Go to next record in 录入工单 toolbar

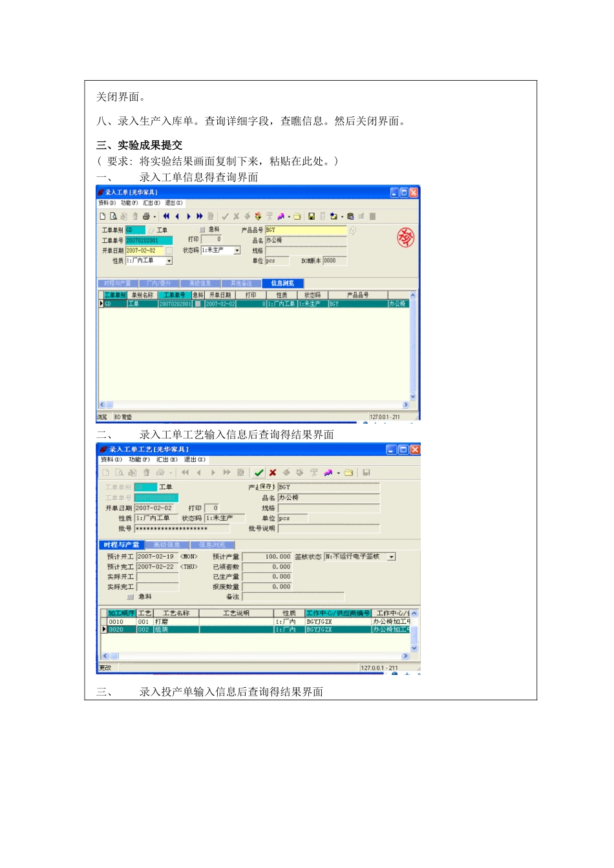point(189,216)
